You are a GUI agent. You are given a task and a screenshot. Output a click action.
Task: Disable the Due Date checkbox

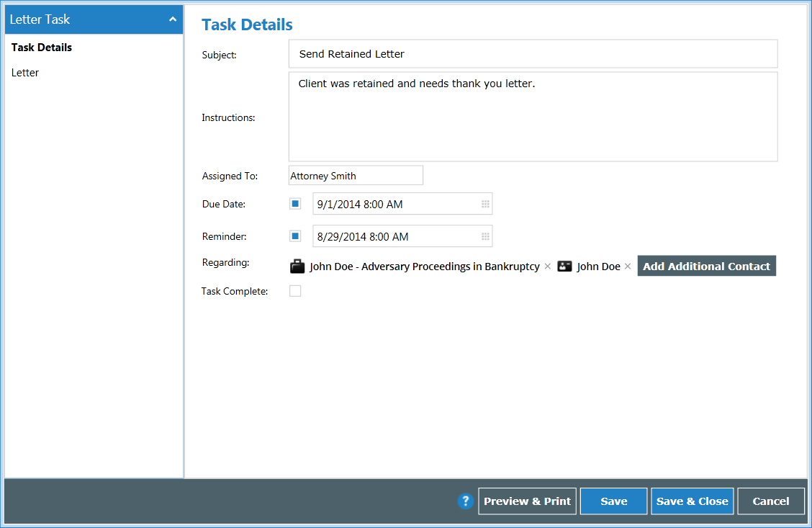(x=295, y=203)
